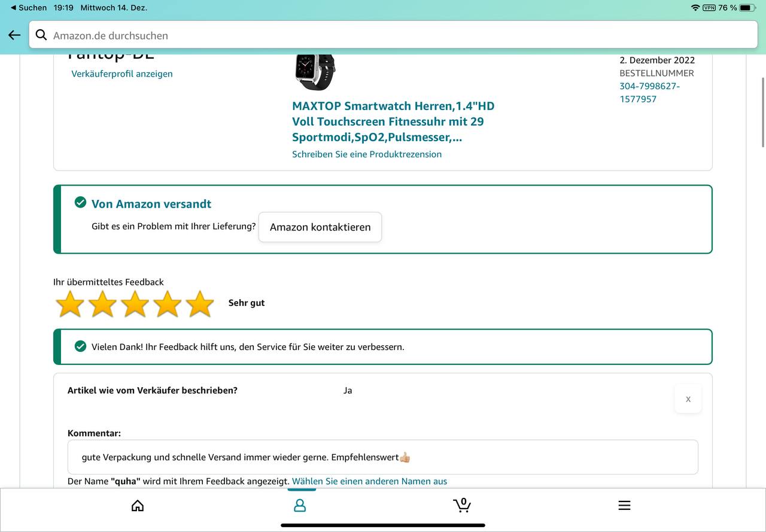Click the 'BESTELLNUMMER' label
This screenshot has height=532, width=766.
[x=657, y=73]
